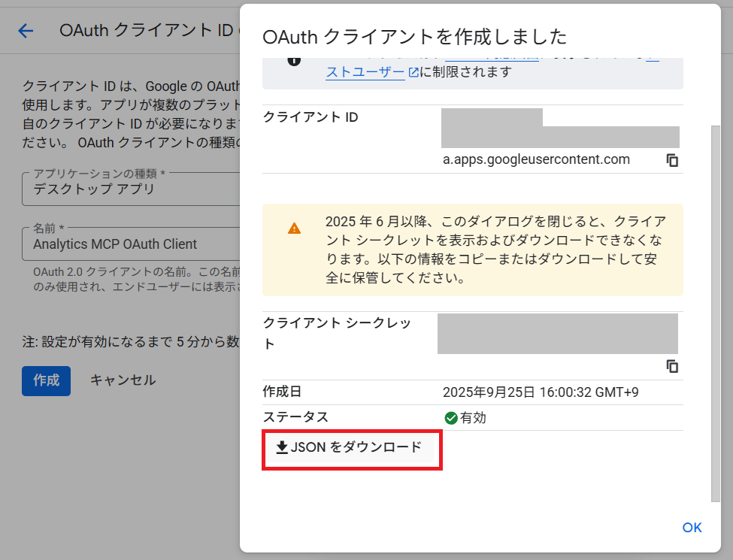Click the download arrow icon beside JSON

pyautogui.click(x=282, y=448)
